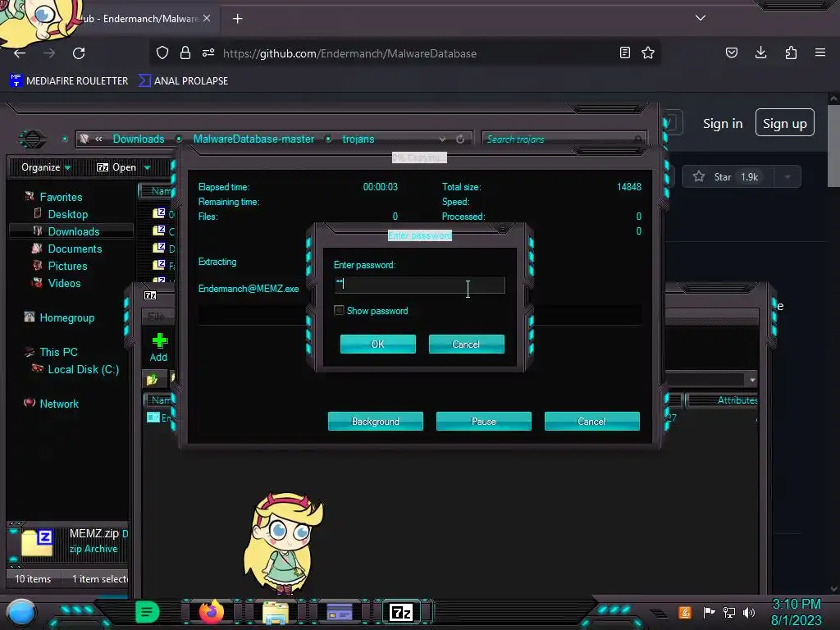Select Network in navigation pane
Screen dimensions: 840x630
59,404
